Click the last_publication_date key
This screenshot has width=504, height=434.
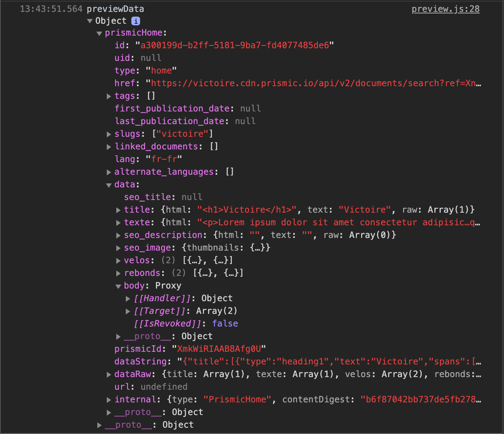pyautogui.click(x=169, y=121)
